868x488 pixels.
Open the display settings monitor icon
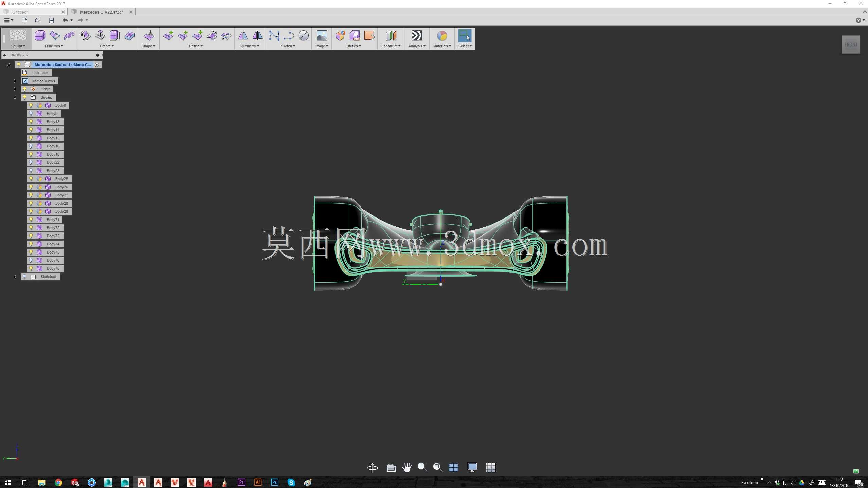472,468
